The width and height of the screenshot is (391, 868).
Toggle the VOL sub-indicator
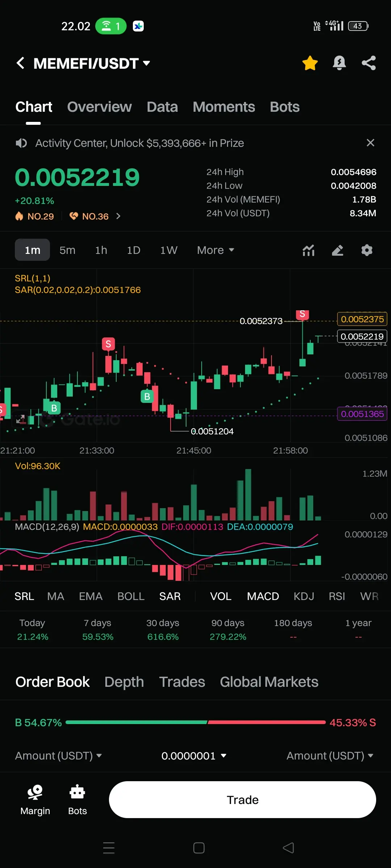221,596
